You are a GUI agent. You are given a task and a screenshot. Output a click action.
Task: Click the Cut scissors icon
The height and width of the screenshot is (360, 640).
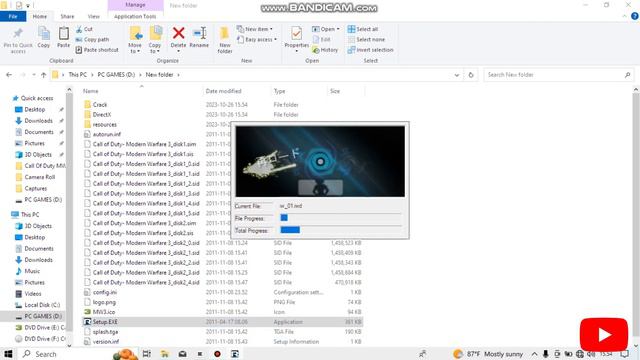(x=79, y=29)
